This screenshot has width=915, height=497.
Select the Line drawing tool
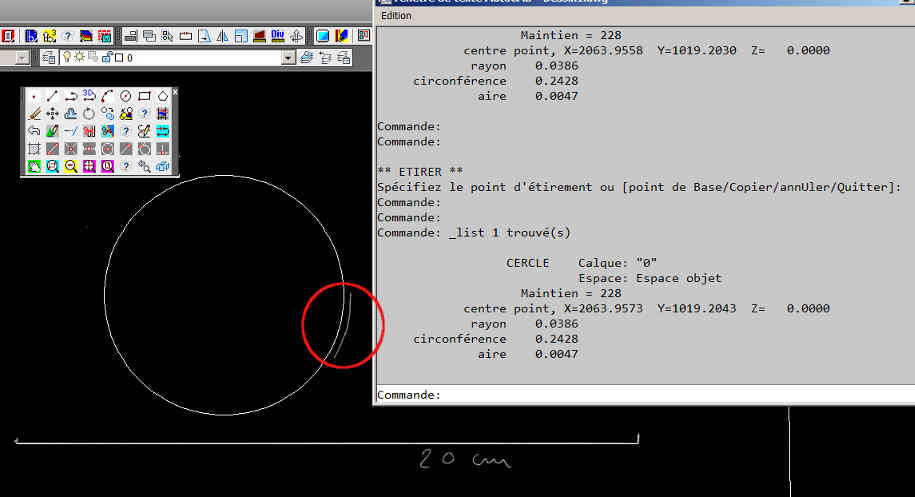[x=52, y=96]
